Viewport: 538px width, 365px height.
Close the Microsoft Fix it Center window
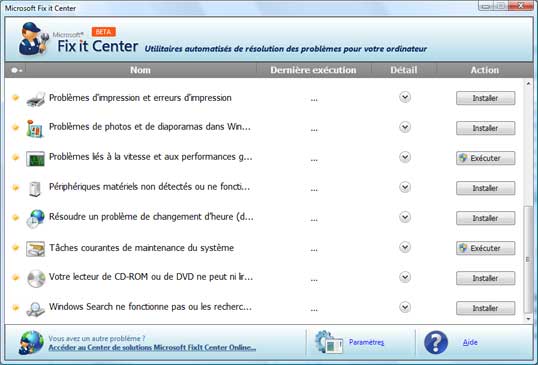(521, 6)
